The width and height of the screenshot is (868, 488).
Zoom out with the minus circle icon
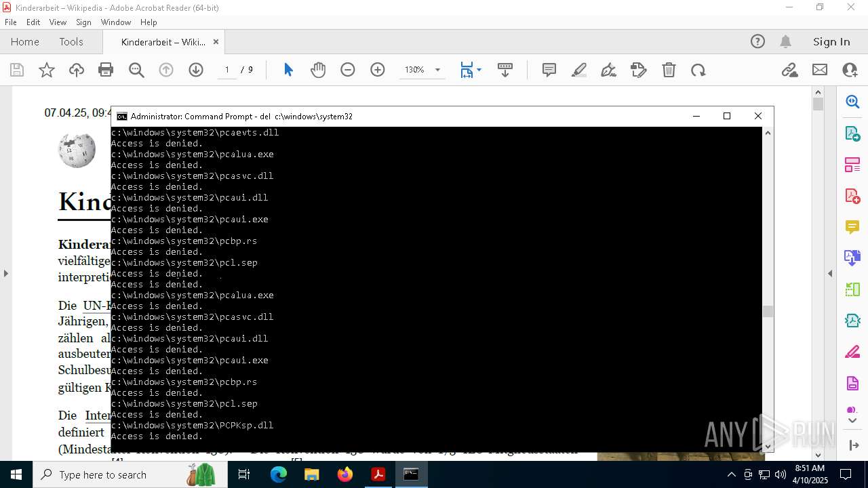tap(348, 70)
